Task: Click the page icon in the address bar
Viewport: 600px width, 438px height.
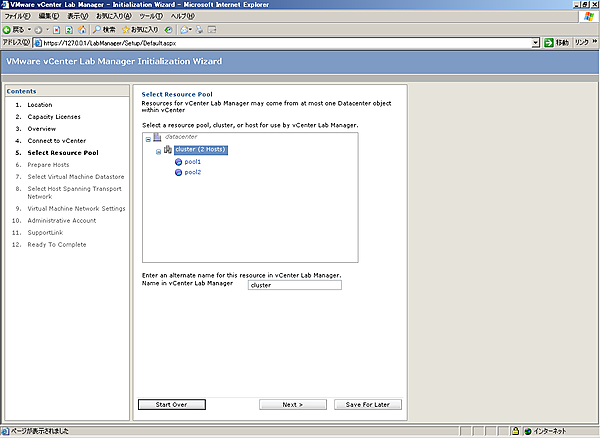Action: pos(38,43)
